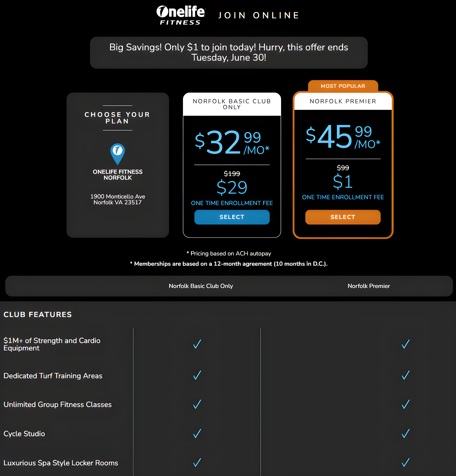
Task: Click the CLUB FEATURES section heading
Action: click(x=38, y=315)
